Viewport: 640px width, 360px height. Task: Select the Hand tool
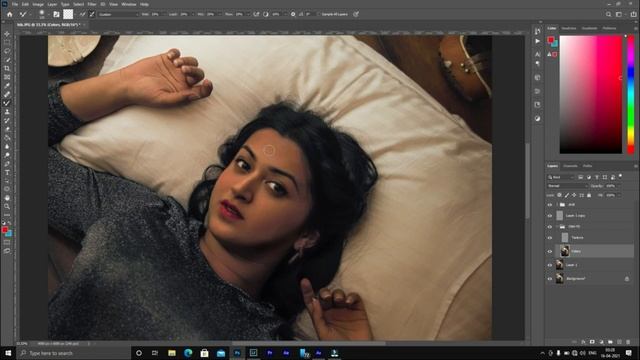(x=7, y=198)
